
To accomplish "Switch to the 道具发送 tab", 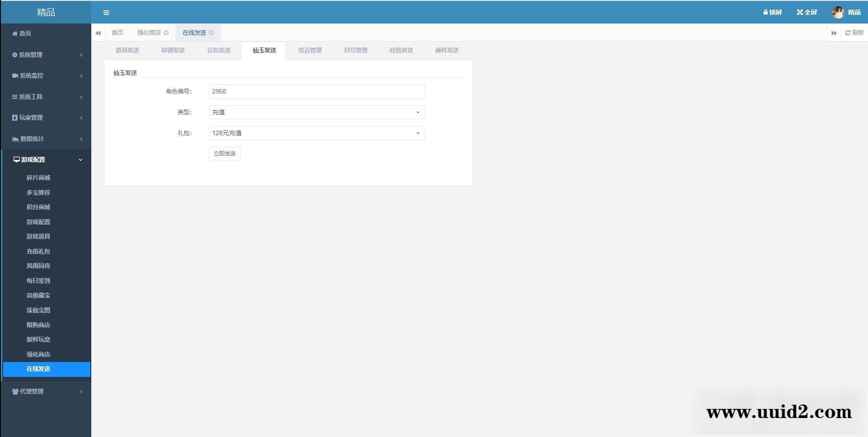I will click(x=127, y=50).
